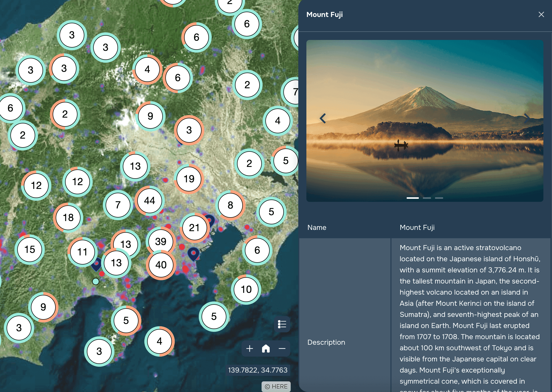Click the map legend list icon

point(282,324)
